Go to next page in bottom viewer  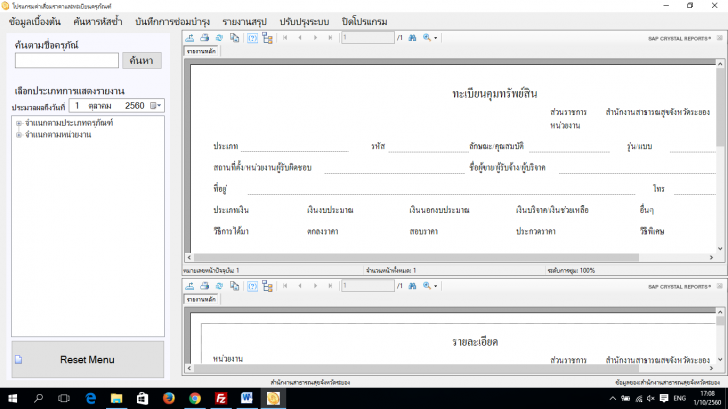pos(315,286)
